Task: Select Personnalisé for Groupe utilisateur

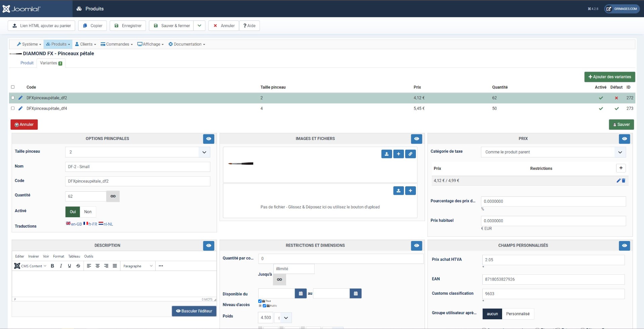Action: 518,314
